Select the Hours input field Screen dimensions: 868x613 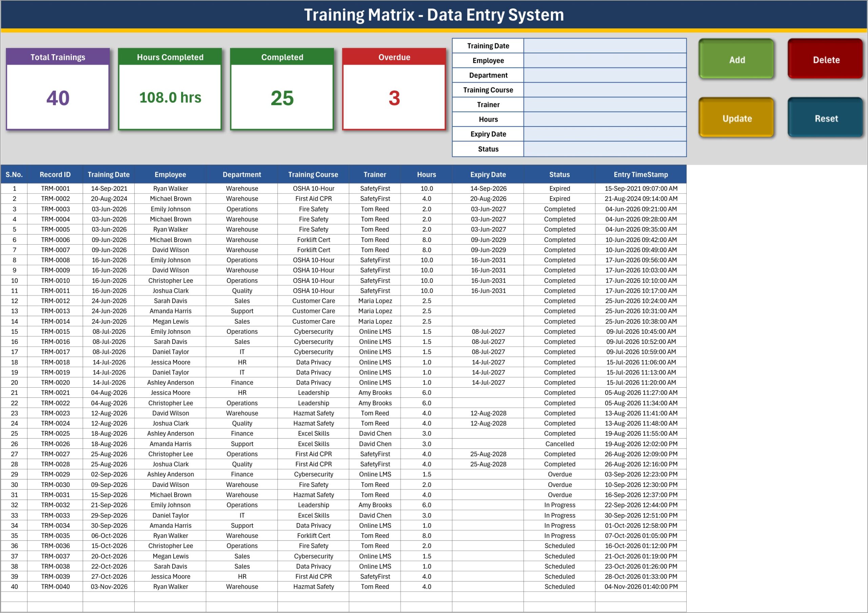[x=605, y=119]
